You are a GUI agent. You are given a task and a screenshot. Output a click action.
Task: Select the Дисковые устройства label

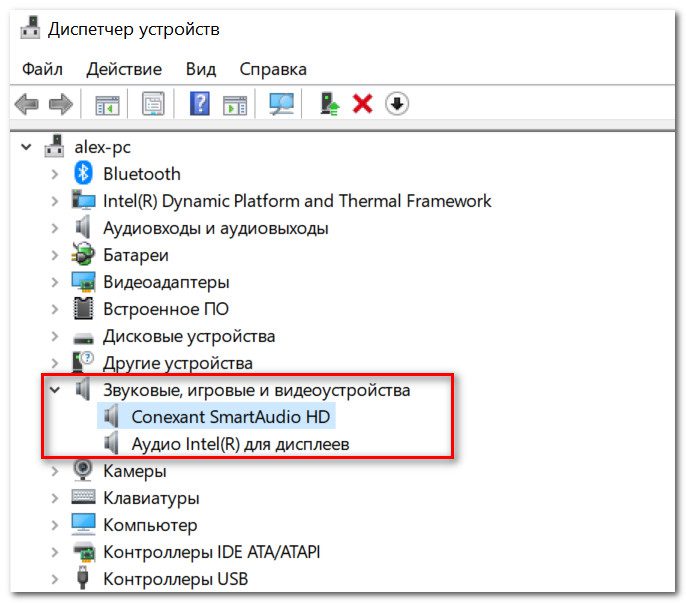coord(189,337)
